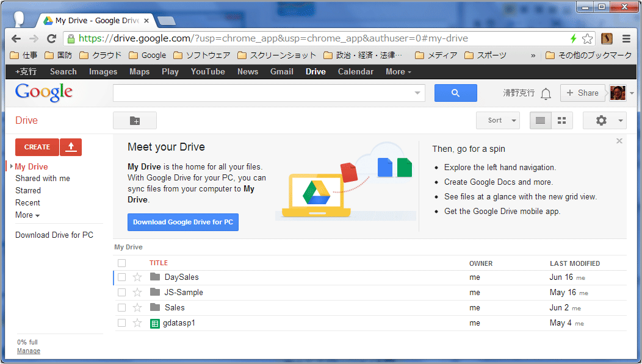The image size is (642, 364).
Task: Show hidden bookmarks with the chevron
Action: pos(533,55)
